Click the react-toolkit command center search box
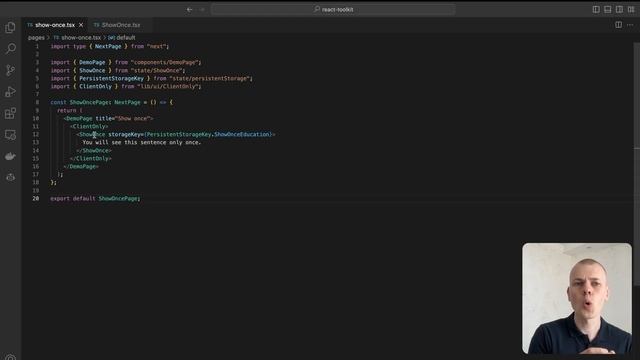Screen dimensions: 640x360 click(x=333, y=9)
